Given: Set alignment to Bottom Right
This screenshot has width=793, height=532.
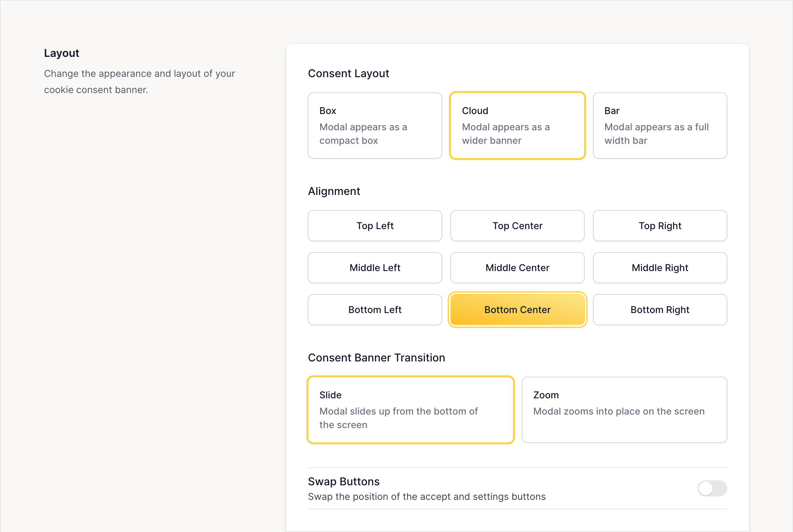Looking at the screenshot, I should [x=660, y=310].
